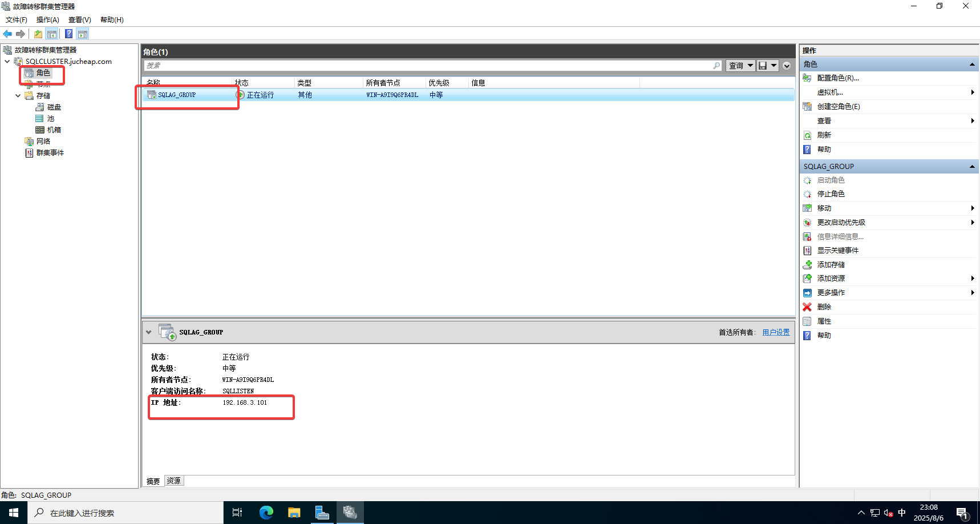Collapse the SQLAG_GROUP details pane chevron

[149, 332]
